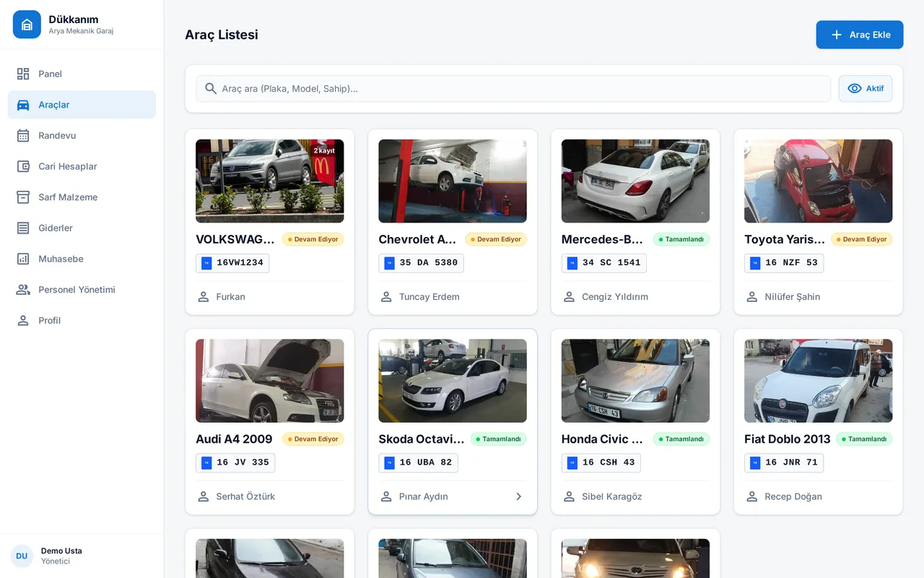This screenshot has width=924, height=578.
Task: Click the chart icon beside Muhasebe
Action: (x=23, y=259)
